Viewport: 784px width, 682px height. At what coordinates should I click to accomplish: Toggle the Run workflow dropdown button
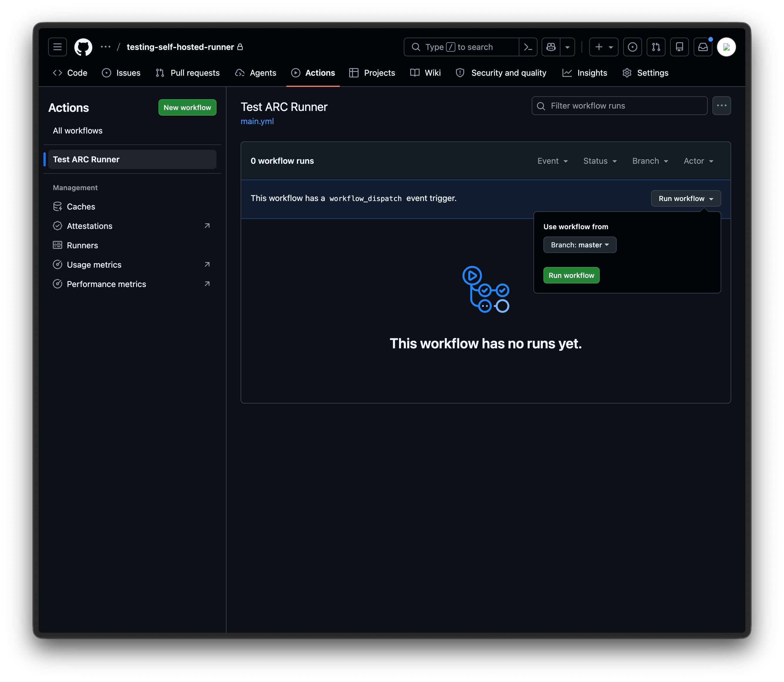coord(686,199)
